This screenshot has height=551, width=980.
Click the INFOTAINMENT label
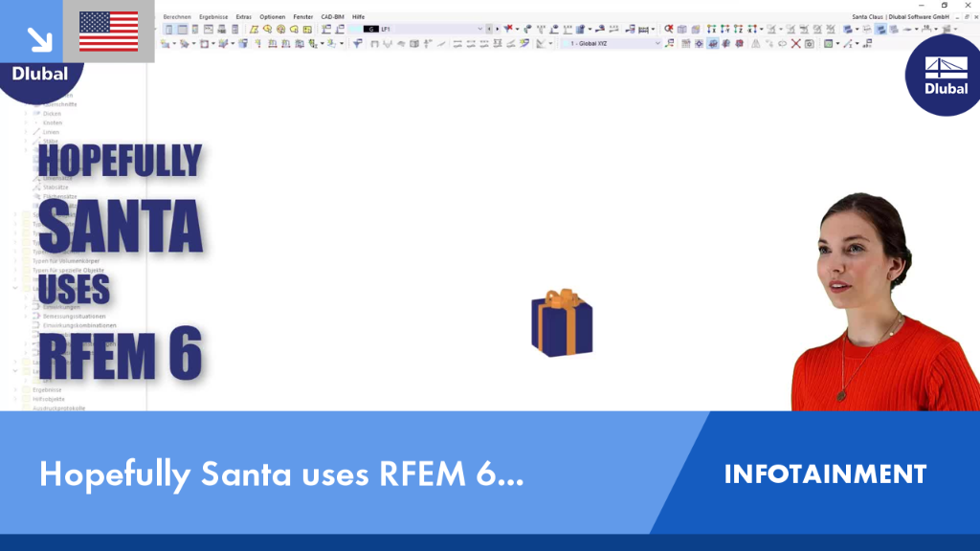point(825,474)
